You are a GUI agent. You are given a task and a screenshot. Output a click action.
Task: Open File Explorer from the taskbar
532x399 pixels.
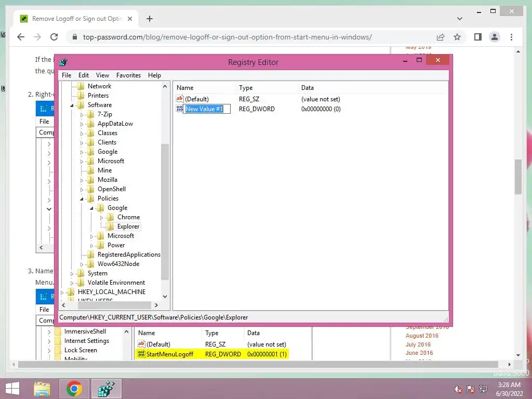pyautogui.click(x=42, y=389)
